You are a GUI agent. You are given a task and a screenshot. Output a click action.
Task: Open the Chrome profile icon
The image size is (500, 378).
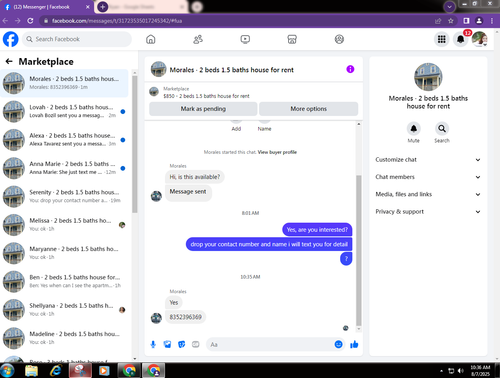(479, 21)
